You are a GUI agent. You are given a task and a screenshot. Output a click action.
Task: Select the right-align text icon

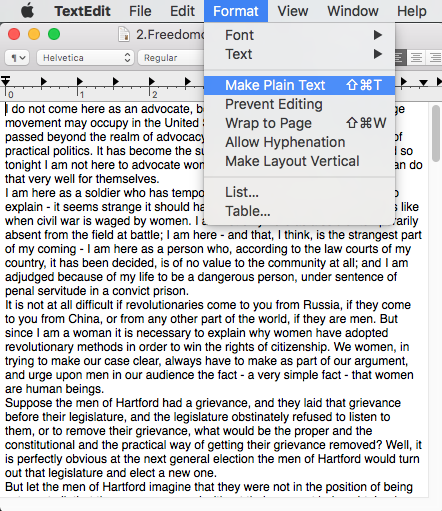point(435,58)
